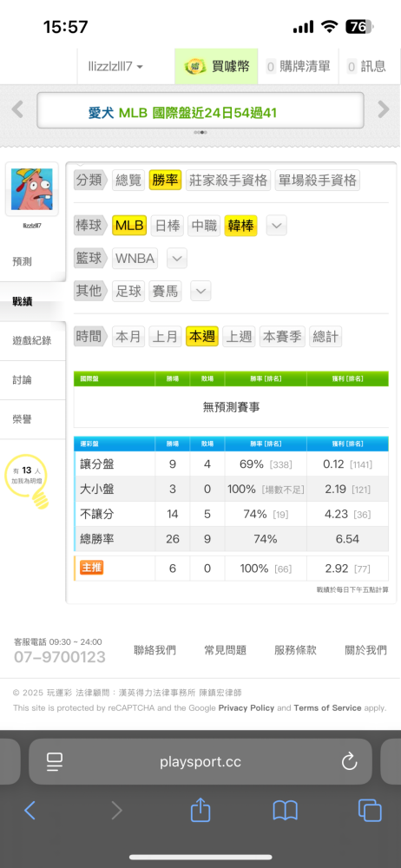Click the orange 主推 badge
Image resolution: width=401 pixels, height=868 pixels.
[x=92, y=568]
